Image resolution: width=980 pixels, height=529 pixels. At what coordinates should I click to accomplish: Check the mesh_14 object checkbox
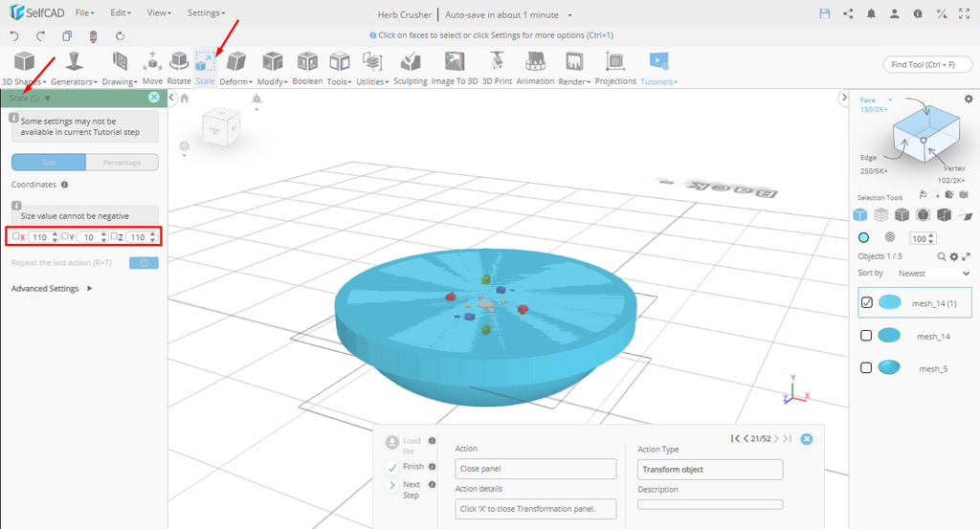tap(866, 336)
